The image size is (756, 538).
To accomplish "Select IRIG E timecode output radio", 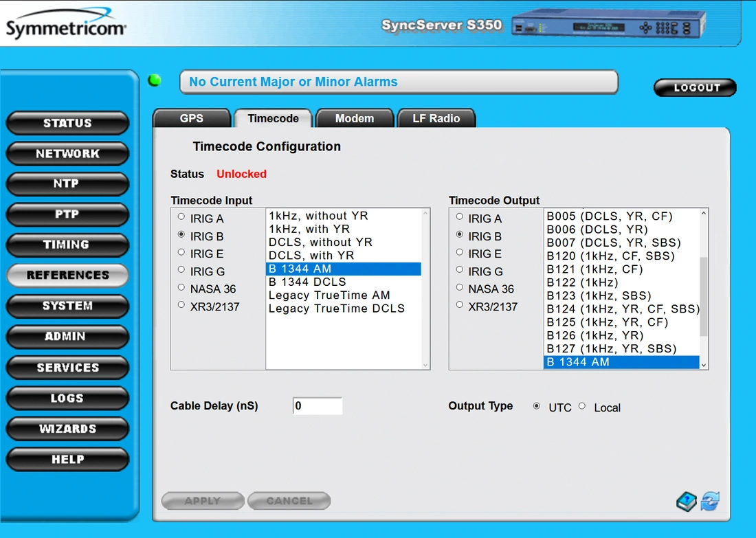I will [460, 252].
